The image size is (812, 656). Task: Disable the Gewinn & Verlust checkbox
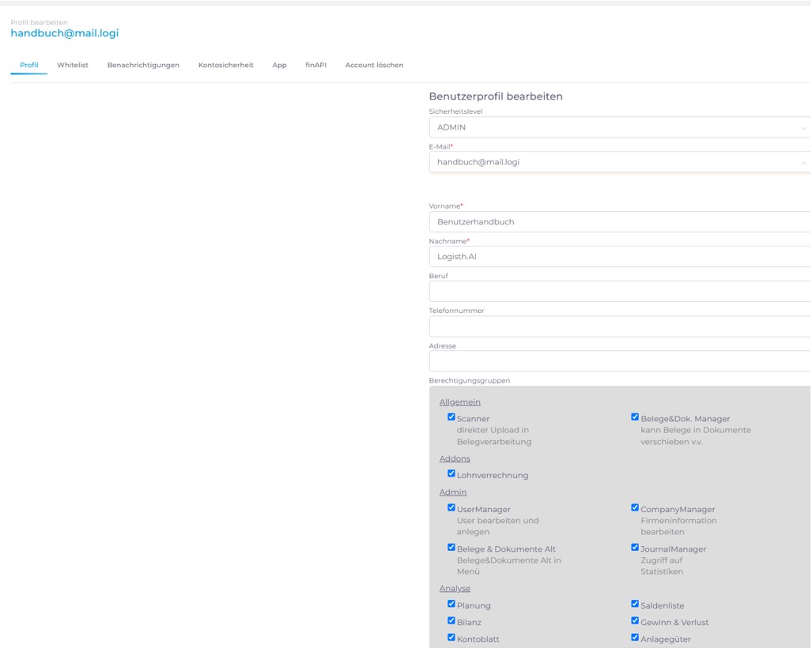point(635,620)
